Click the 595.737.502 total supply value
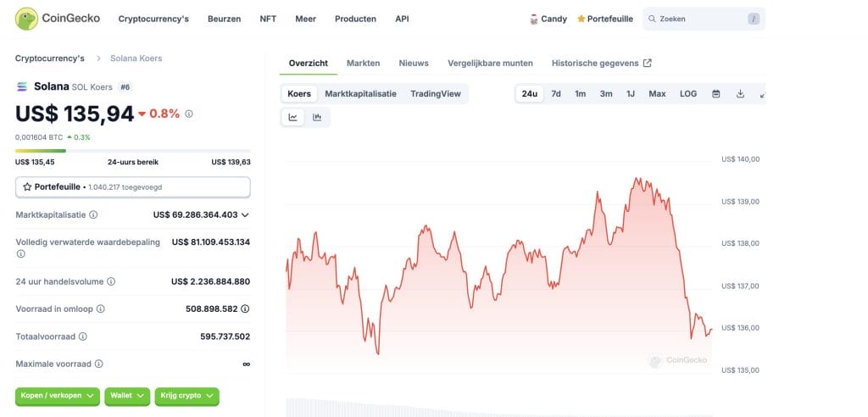The width and height of the screenshot is (868, 417). click(225, 336)
